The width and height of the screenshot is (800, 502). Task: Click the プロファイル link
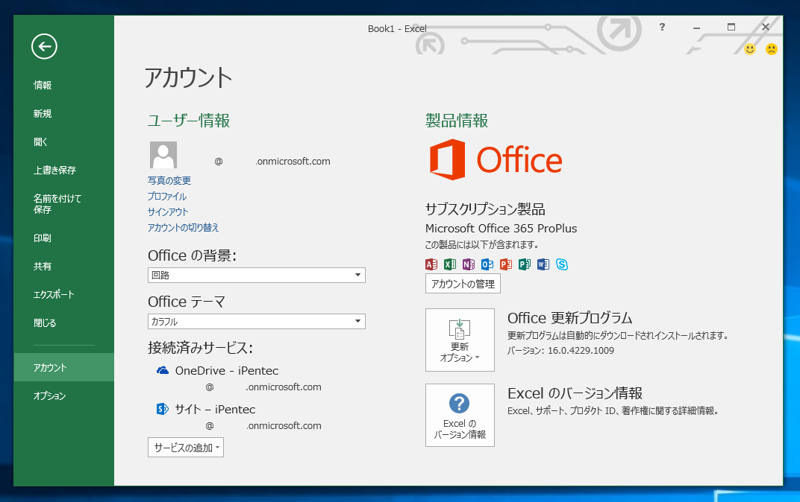click(167, 196)
